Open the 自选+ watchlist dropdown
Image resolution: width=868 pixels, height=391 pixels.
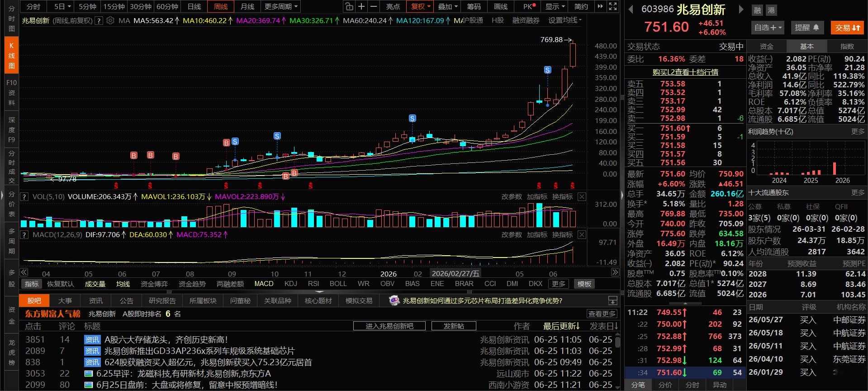pos(768,28)
